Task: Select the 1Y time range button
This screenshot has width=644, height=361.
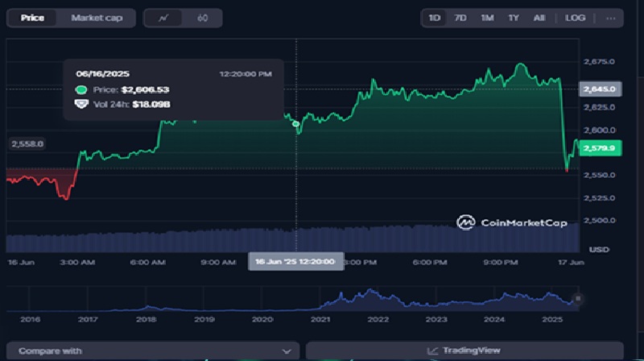Action: coord(513,18)
